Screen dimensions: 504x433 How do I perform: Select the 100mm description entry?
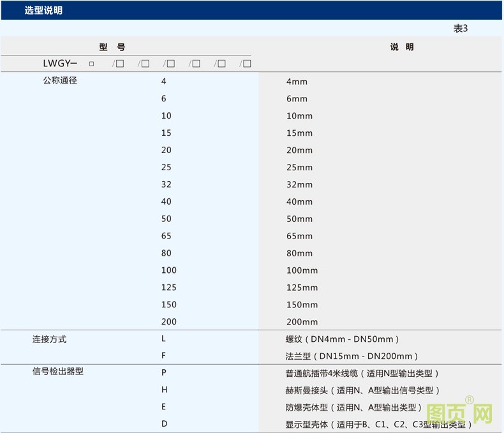(302, 270)
